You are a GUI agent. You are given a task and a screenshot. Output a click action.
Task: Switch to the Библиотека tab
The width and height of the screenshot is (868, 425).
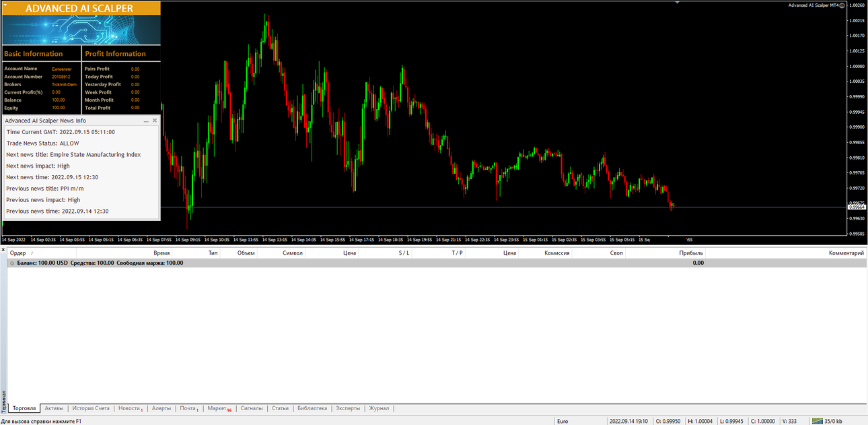pos(312,408)
